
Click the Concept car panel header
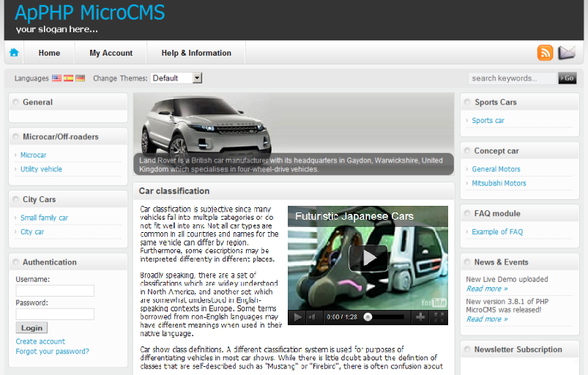click(x=520, y=151)
